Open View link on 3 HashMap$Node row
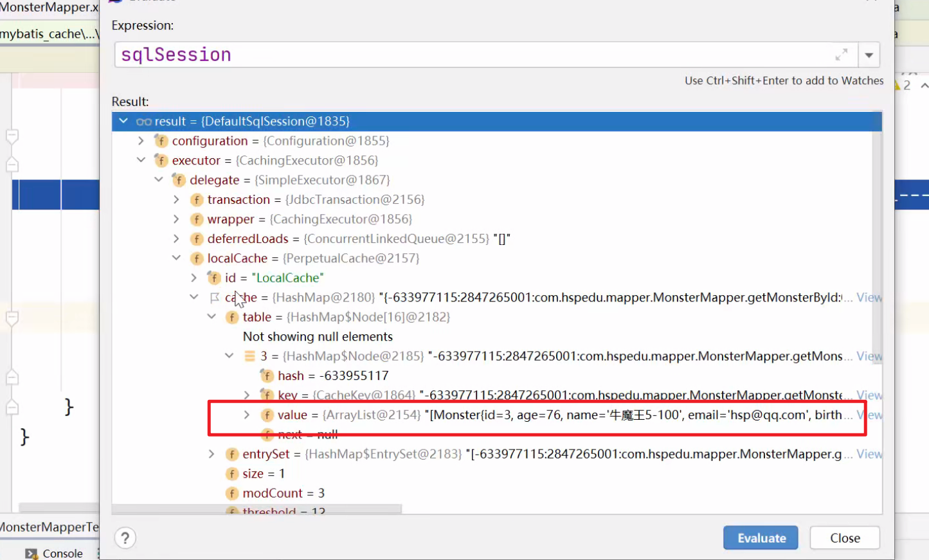 [869, 356]
